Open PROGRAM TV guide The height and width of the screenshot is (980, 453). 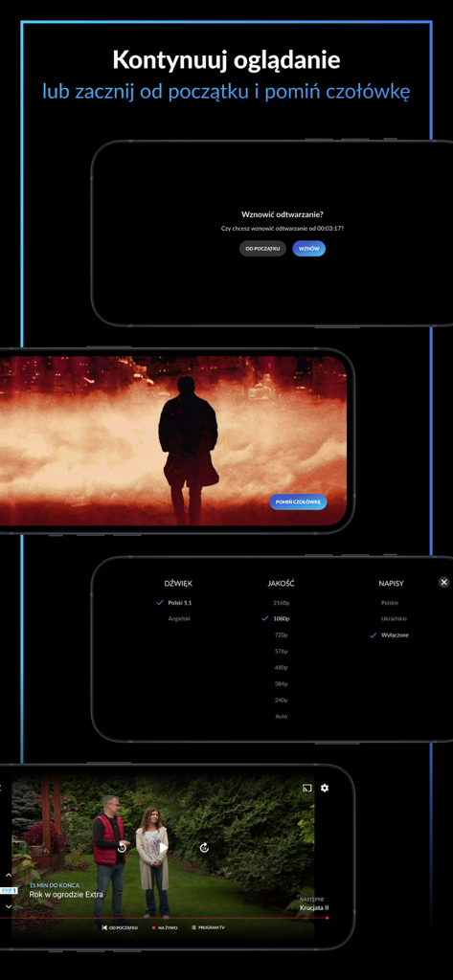pos(208,928)
